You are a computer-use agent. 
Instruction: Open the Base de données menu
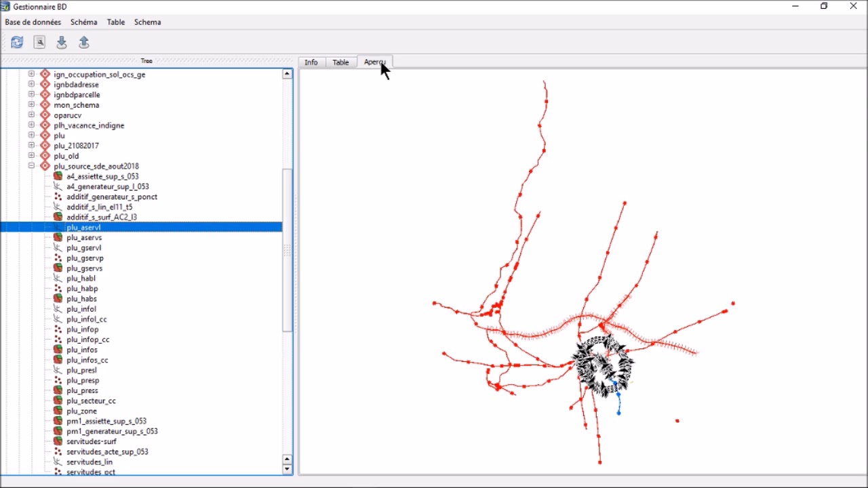[33, 22]
